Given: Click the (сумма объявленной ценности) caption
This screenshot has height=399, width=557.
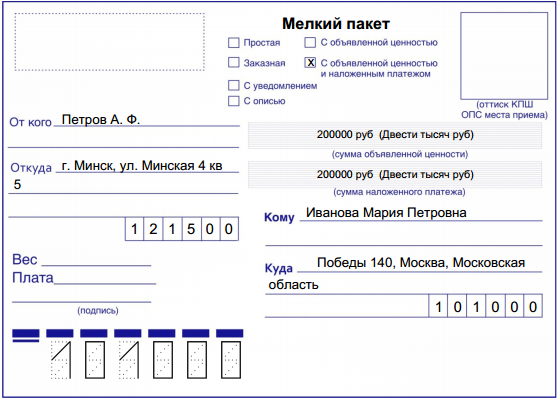Looking at the screenshot, I should pyautogui.click(x=400, y=154).
